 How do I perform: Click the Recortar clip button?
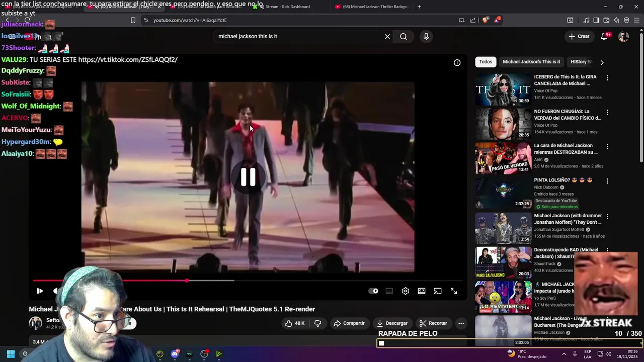click(433, 323)
